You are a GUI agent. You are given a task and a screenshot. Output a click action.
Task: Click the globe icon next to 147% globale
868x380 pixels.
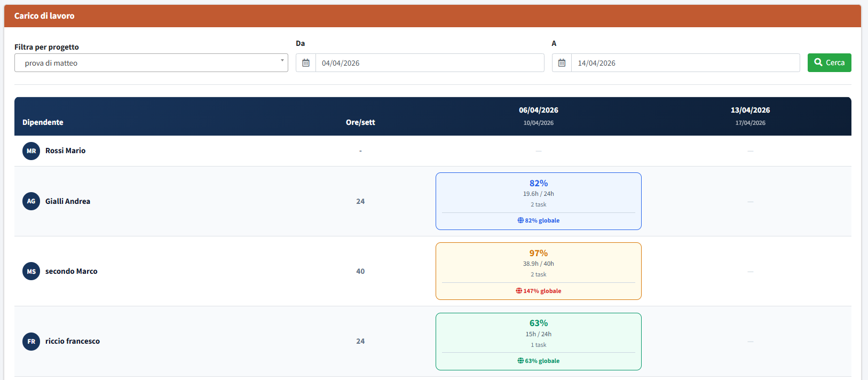coord(519,291)
